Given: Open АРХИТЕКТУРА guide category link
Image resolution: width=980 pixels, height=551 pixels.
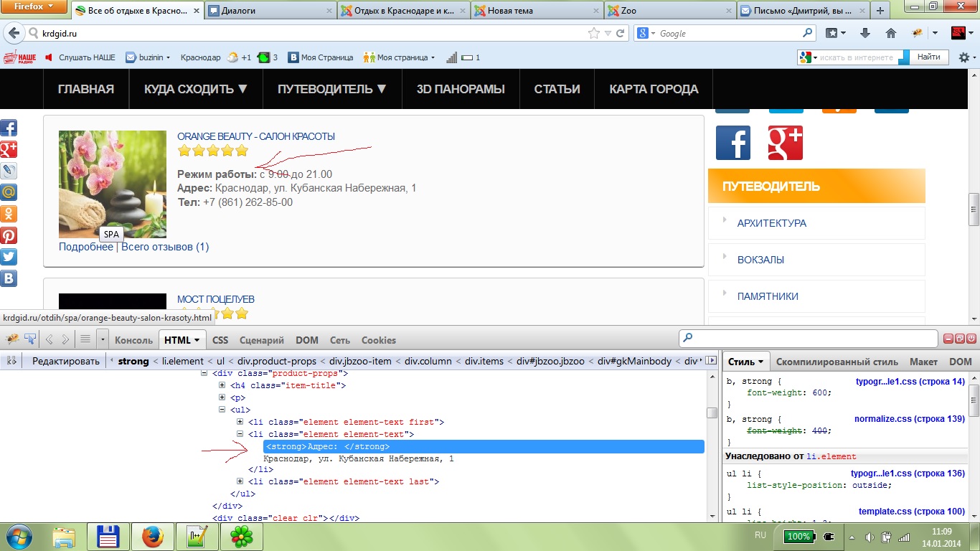Looking at the screenshot, I should [x=772, y=223].
